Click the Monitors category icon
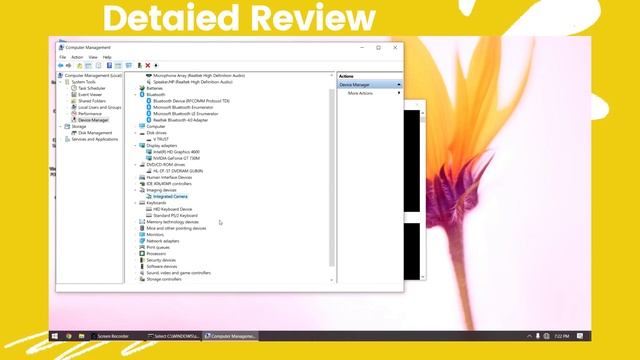Screen dimensions: 640x360 (x=142, y=235)
